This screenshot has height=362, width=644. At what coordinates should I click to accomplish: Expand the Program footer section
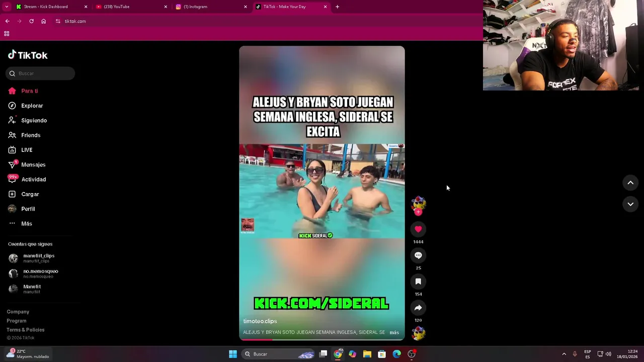coord(17,321)
